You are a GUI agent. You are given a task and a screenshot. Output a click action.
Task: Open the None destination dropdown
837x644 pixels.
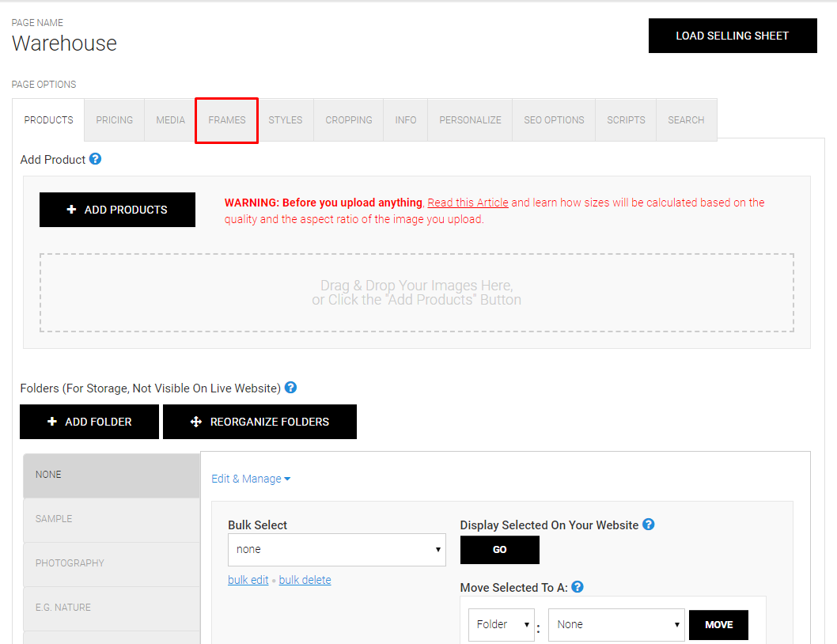(616, 625)
